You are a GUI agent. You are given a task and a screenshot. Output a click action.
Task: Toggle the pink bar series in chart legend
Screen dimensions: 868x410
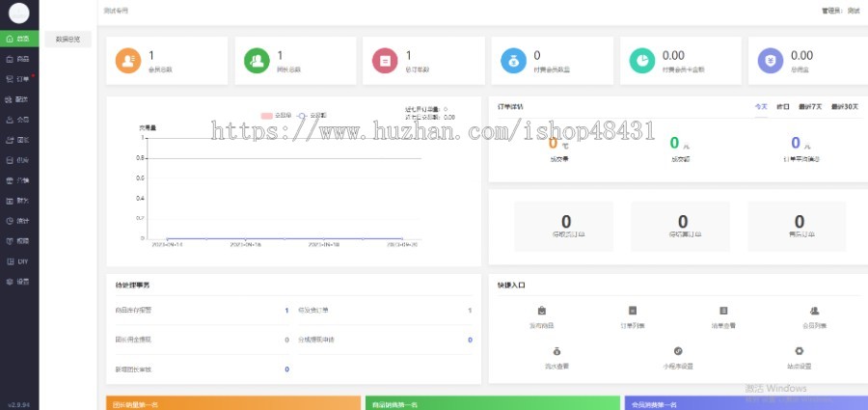pyautogui.click(x=276, y=115)
